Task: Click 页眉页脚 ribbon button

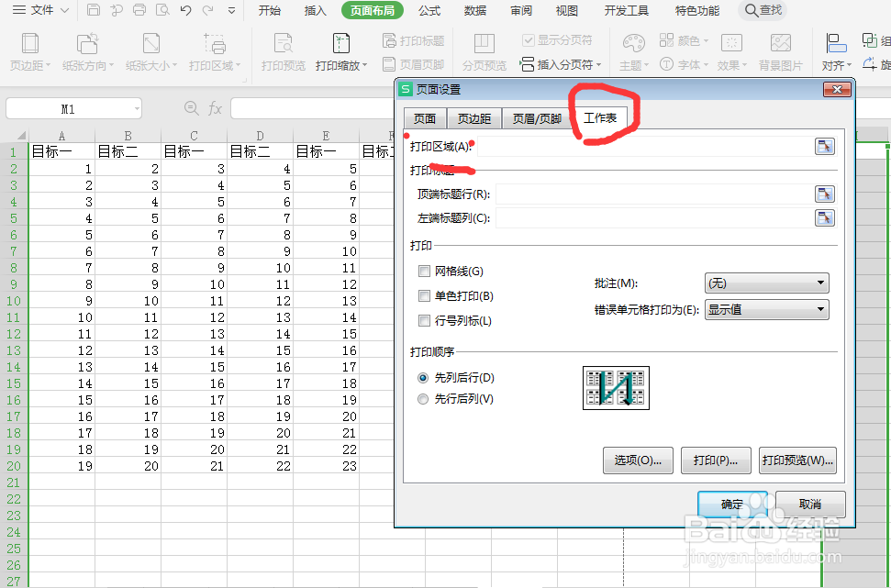Action: click(x=413, y=64)
